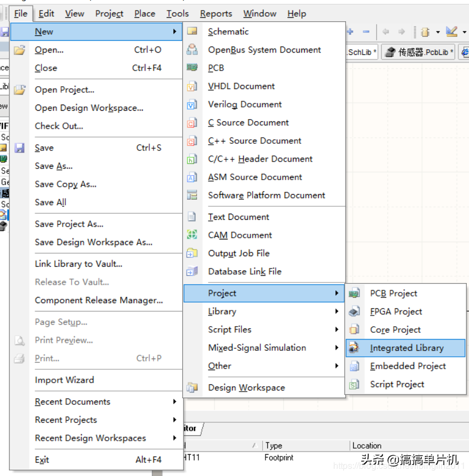469x476 pixels.
Task: Click the OpenBus System Document icon
Action: click(192, 49)
